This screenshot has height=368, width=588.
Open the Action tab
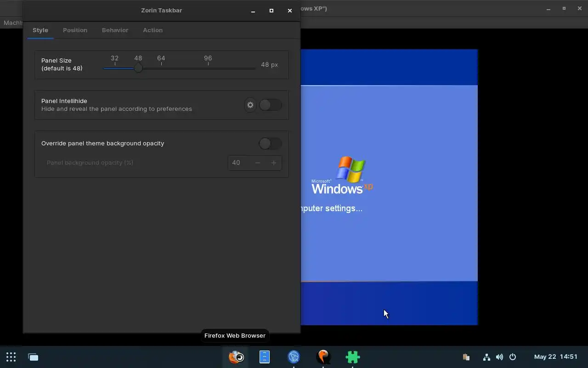pyautogui.click(x=153, y=30)
